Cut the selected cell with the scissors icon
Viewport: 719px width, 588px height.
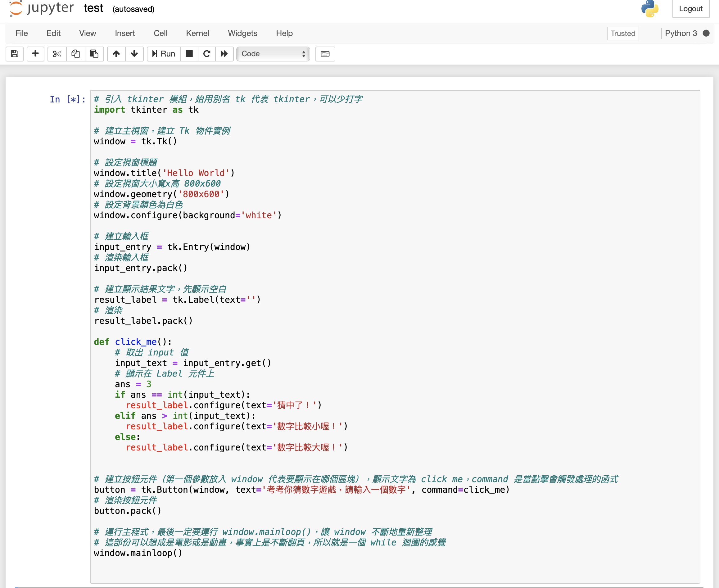click(57, 54)
